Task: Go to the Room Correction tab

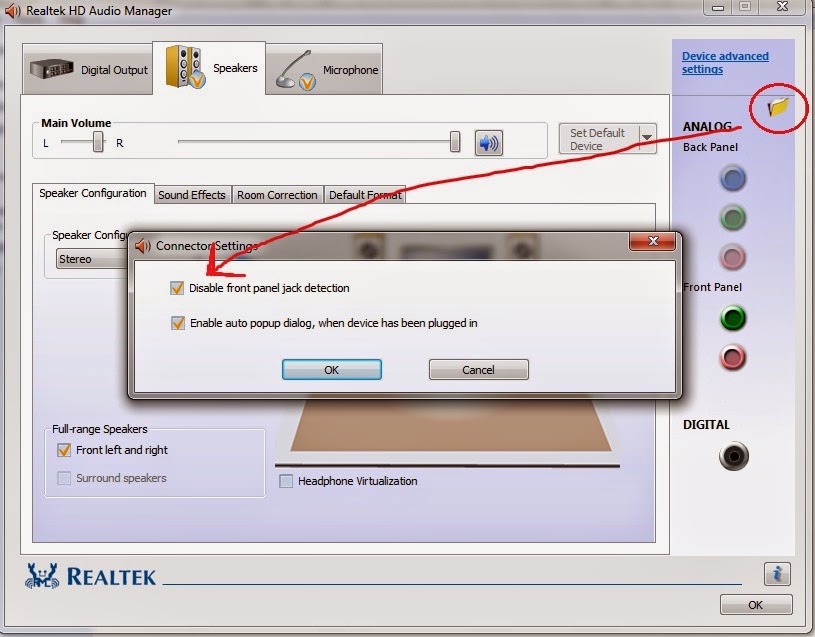Action: (277, 195)
